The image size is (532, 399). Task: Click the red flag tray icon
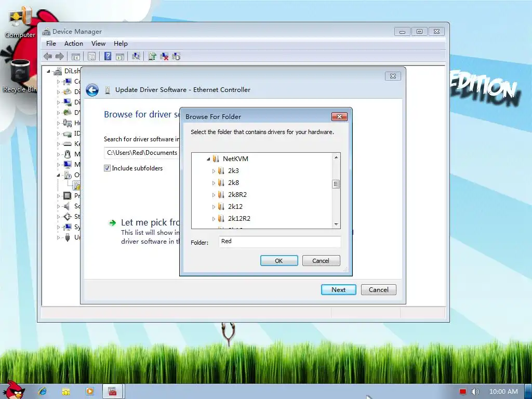[463, 392]
